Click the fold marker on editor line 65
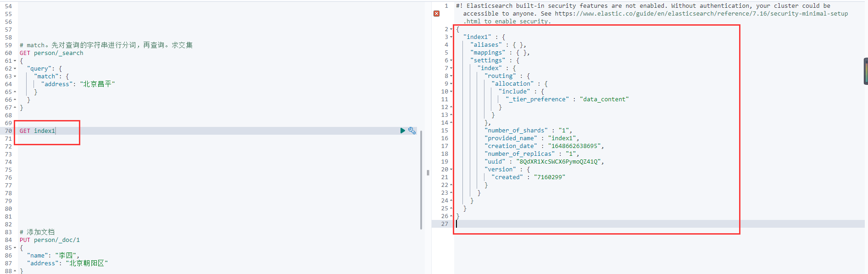Screen dimensions: 868x274 coord(15,92)
